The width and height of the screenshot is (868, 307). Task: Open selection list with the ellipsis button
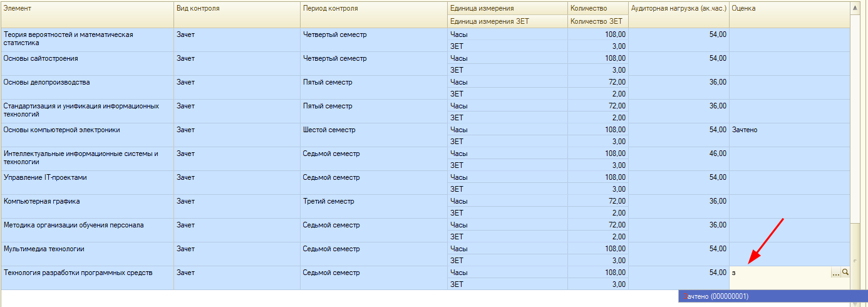point(835,273)
